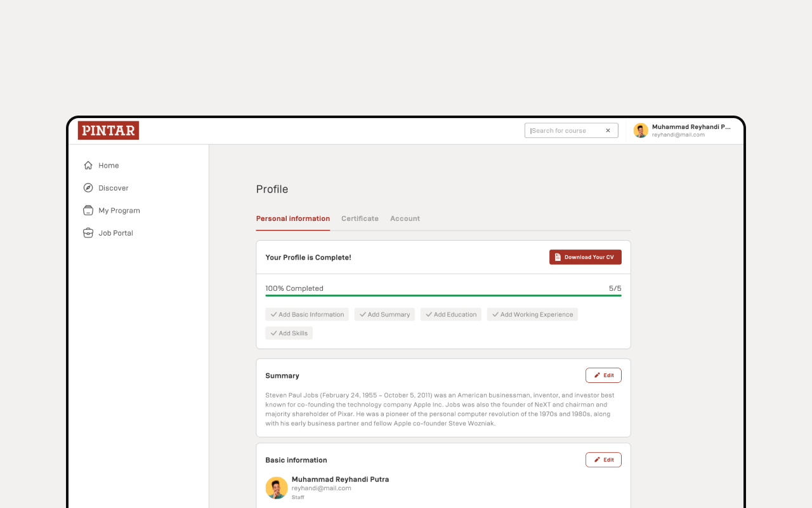Open the My Program bag icon
Viewport: 812px width, 508px height.
coord(88,210)
